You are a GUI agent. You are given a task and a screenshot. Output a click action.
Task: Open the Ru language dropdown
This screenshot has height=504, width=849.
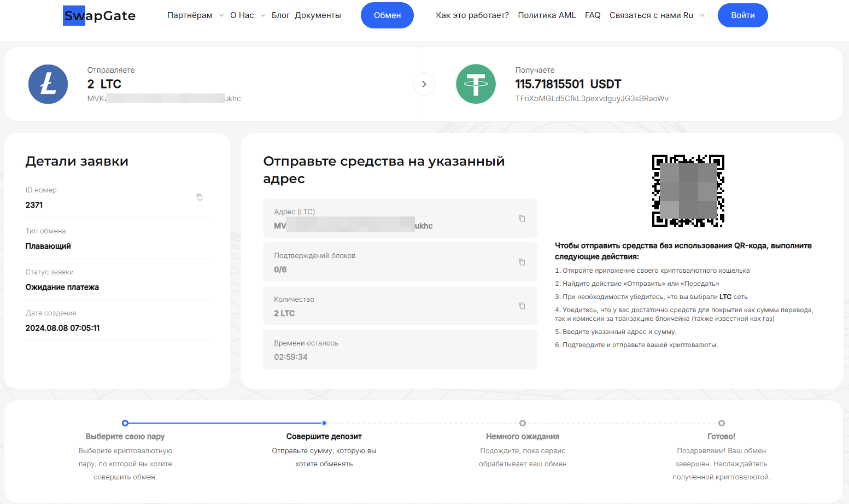click(x=694, y=15)
